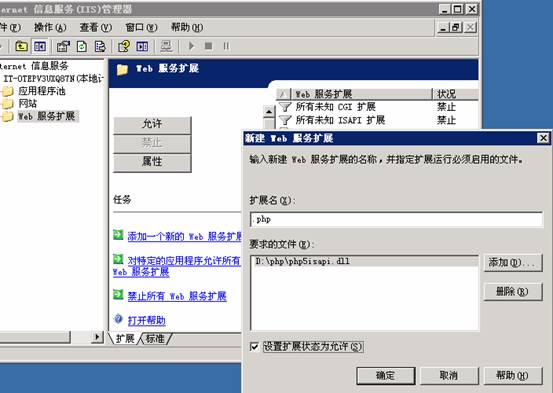
Task: Open the 添加一个新的 Web 服务扩展 link
Action: (184, 236)
